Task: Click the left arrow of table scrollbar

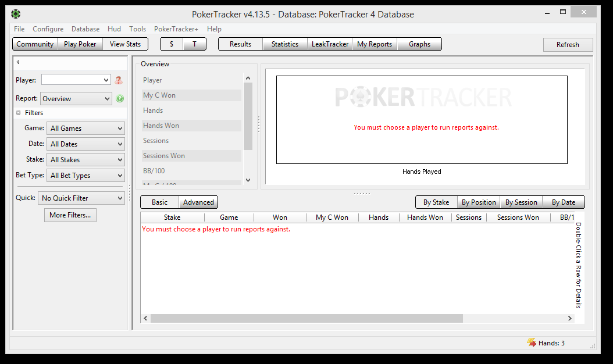Action: (x=145, y=318)
